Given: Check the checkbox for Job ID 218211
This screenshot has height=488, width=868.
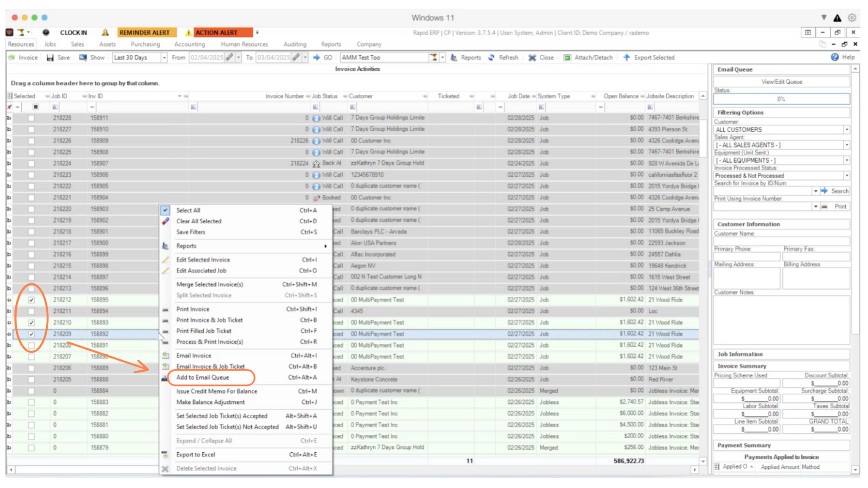Looking at the screenshot, I should click(x=31, y=311).
